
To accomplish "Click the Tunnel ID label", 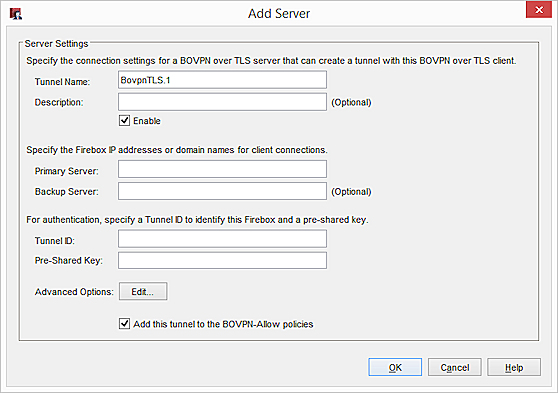I will (54, 241).
